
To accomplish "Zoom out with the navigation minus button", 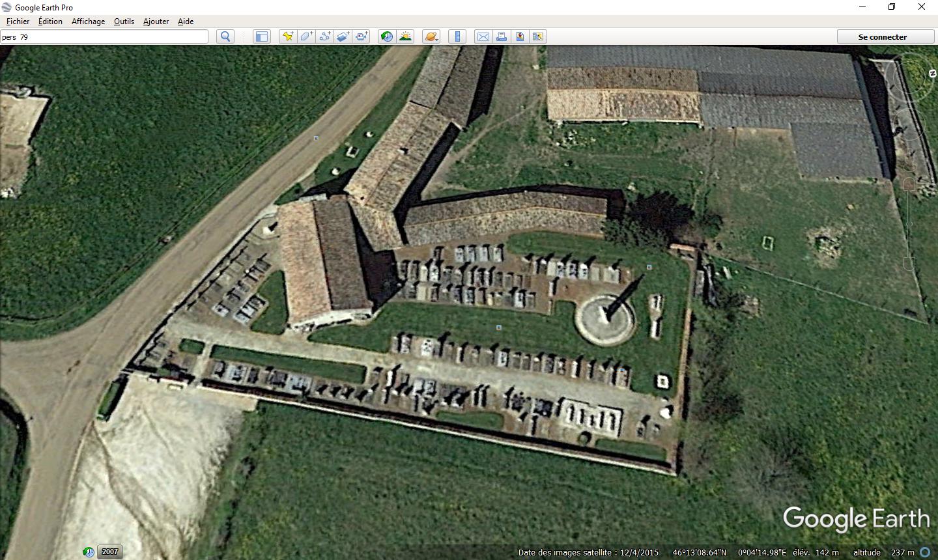I will 909,264.
